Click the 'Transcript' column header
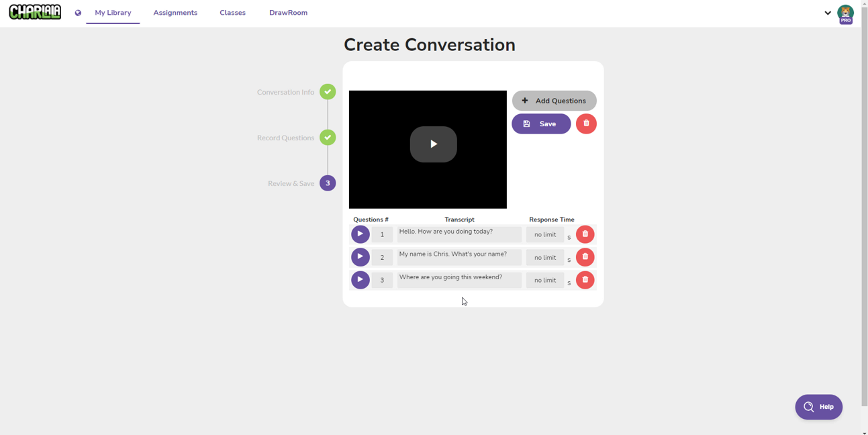The height and width of the screenshot is (435, 868). (x=459, y=220)
